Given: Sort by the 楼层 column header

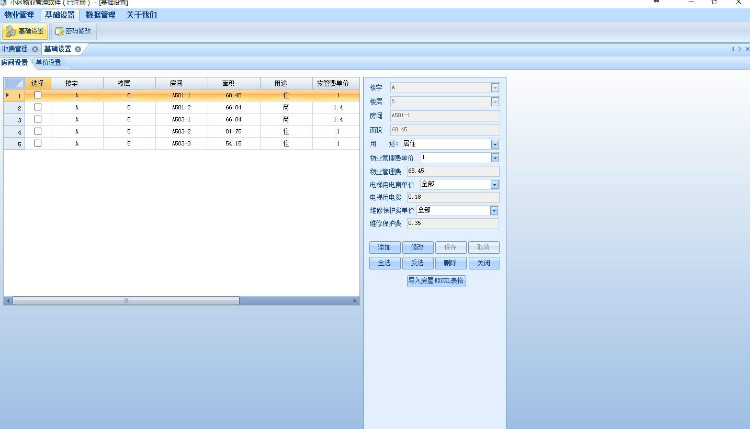Looking at the screenshot, I should [x=129, y=83].
